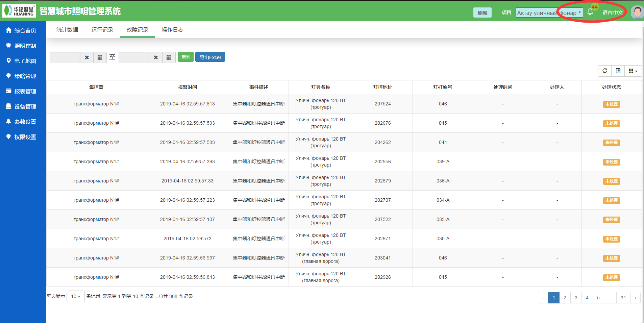This screenshot has width=644, height=323.
Task: Click 未处理 status for address 207522
Action: (x=612, y=220)
